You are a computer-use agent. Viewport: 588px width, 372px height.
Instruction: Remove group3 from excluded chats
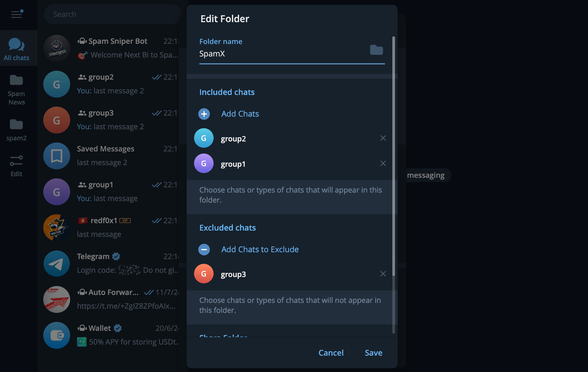pyautogui.click(x=383, y=274)
